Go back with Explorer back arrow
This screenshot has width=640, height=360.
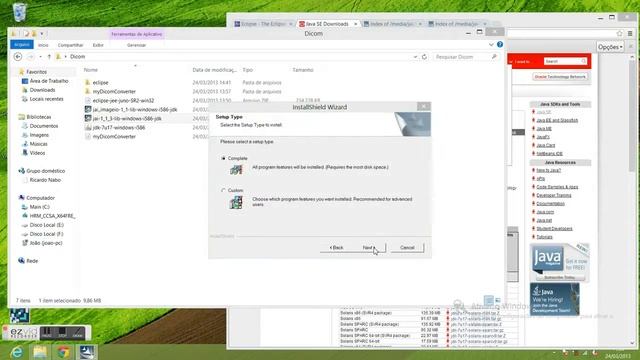point(18,57)
